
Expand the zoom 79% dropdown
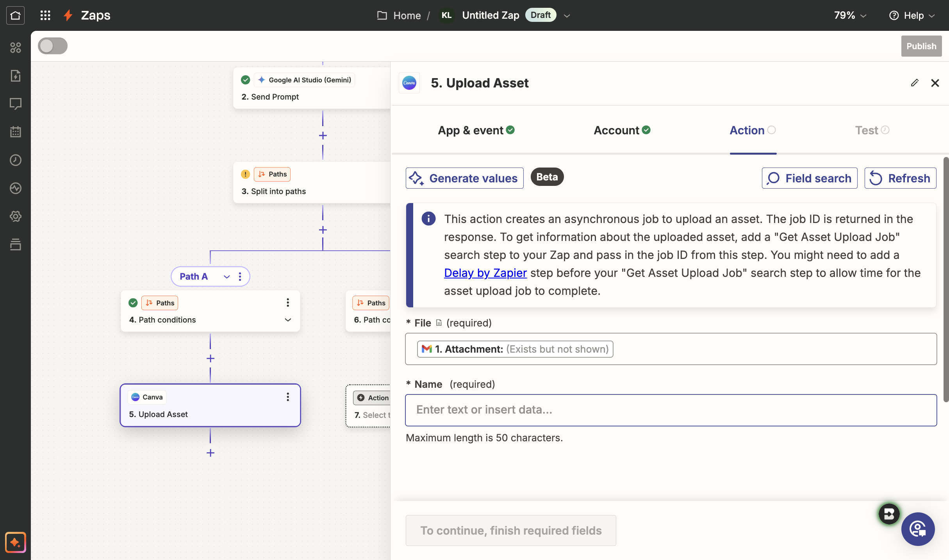click(850, 15)
